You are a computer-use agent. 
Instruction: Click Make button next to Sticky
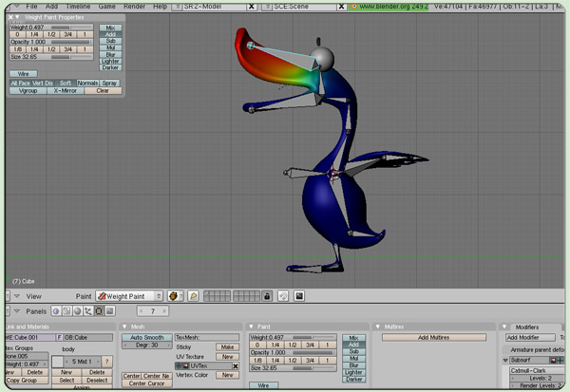coord(228,347)
